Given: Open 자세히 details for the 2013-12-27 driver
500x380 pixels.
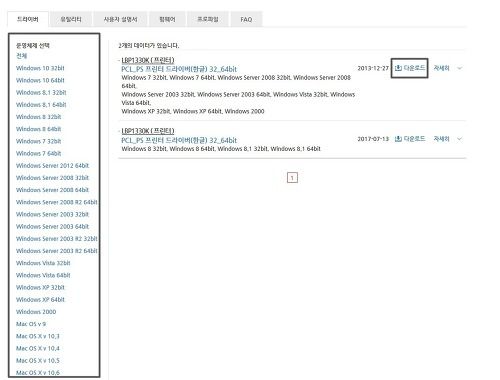Looking at the screenshot, I should pyautogui.click(x=441, y=68).
